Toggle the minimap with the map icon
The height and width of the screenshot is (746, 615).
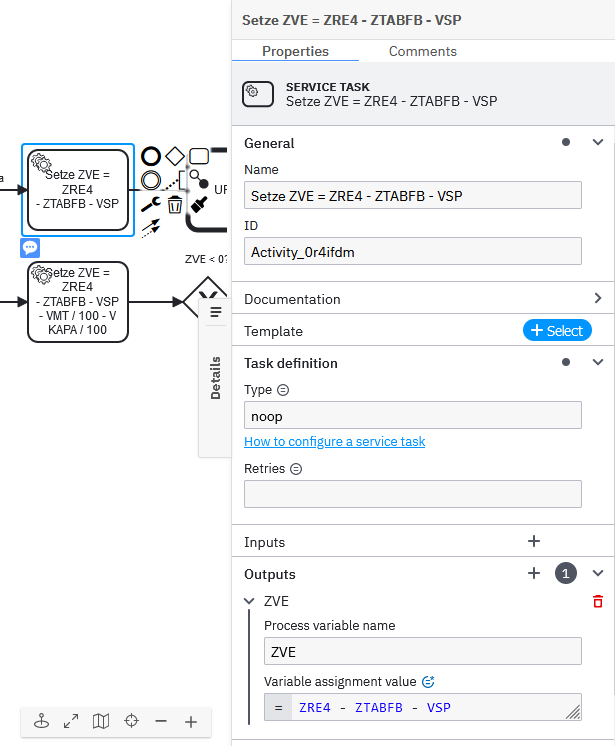(x=101, y=721)
